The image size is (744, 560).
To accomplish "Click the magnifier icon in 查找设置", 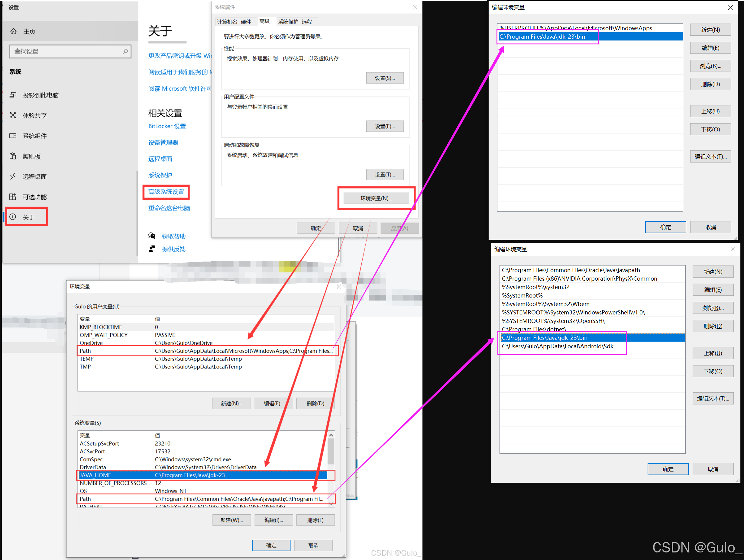I will coord(125,51).
